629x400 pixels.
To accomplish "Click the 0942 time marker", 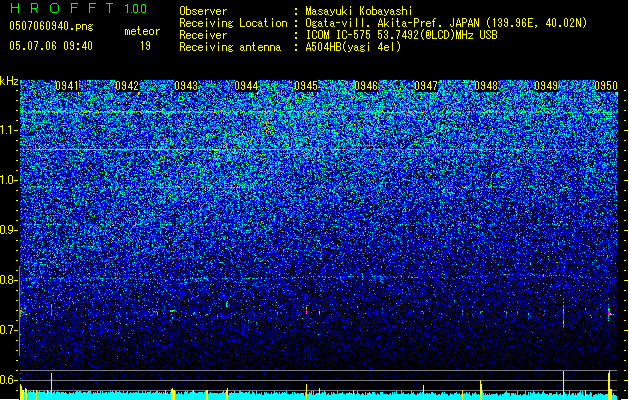I will click(127, 86).
